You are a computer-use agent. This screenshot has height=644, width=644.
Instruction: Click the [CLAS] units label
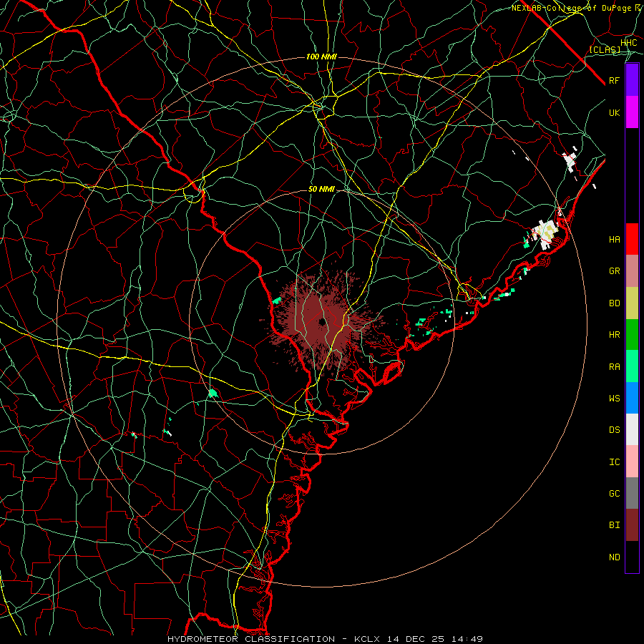click(605, 49)
